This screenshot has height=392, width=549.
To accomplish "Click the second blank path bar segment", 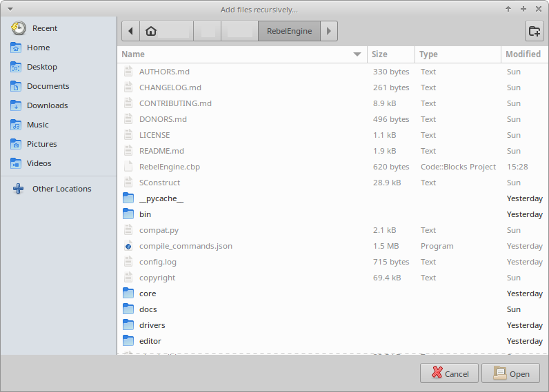I will pos(208,31).
